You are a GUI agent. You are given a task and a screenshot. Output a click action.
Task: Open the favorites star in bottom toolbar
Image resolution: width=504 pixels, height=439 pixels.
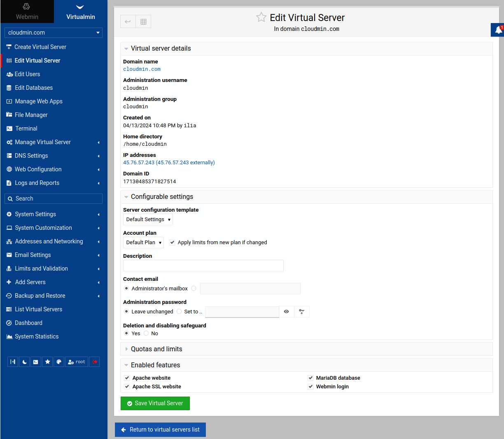tap(47, 362)
